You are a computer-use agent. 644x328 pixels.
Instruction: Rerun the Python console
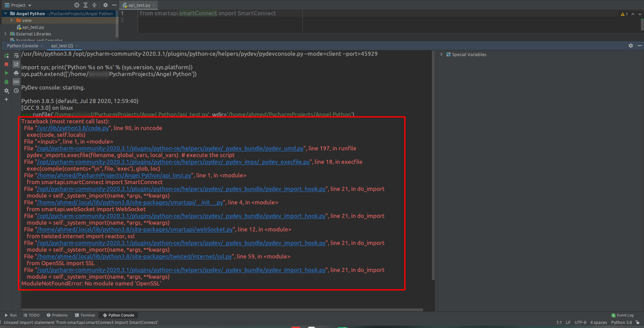tap(6, 55)
